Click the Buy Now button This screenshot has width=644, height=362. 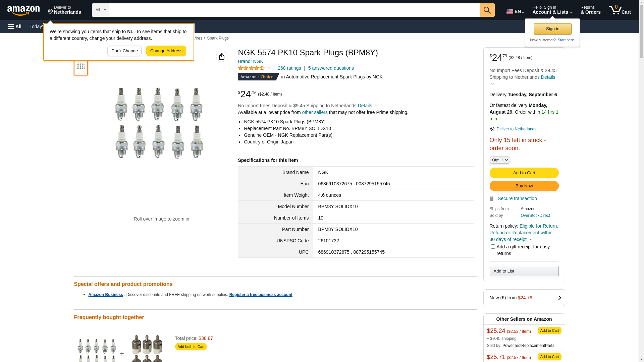coord(524,186)
